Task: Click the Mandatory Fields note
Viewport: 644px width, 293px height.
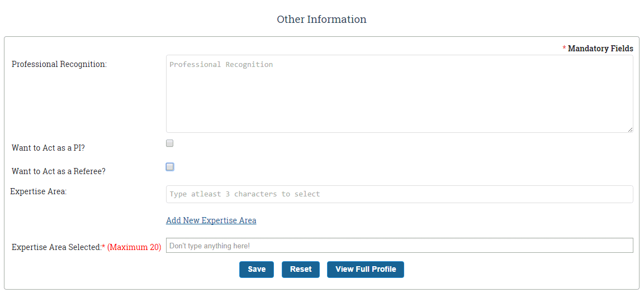Action: (600, 49)
